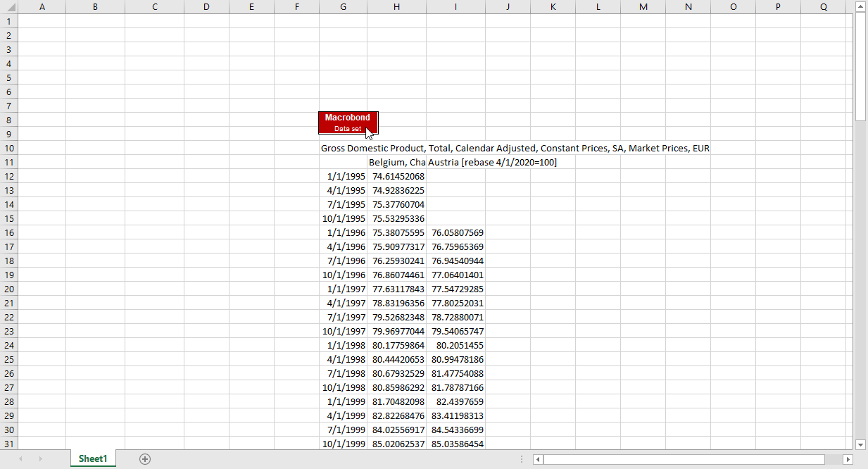Image resolution: width=868 pixels, height=469 pixels.
Task: Select row 1 header
Action: 8,21
